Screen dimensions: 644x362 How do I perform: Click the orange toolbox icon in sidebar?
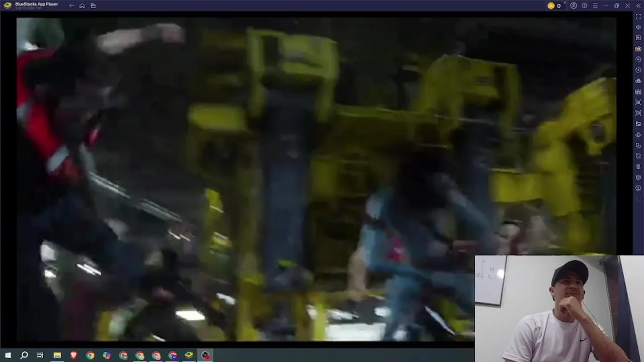click(638, 49)
